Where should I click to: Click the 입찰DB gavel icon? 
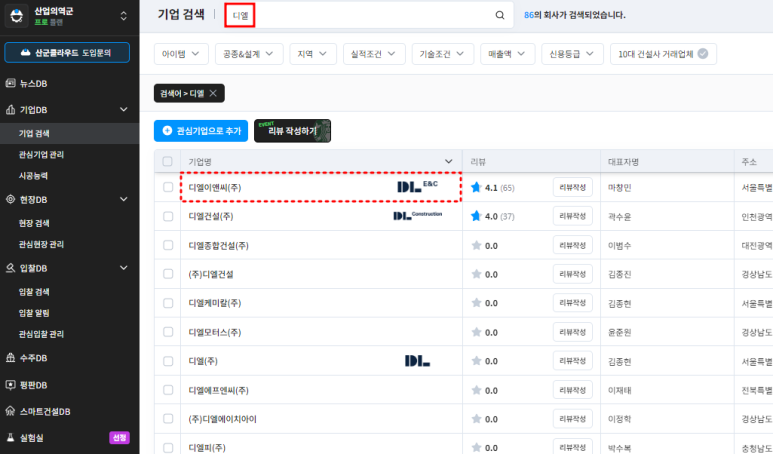coord(10,268)
